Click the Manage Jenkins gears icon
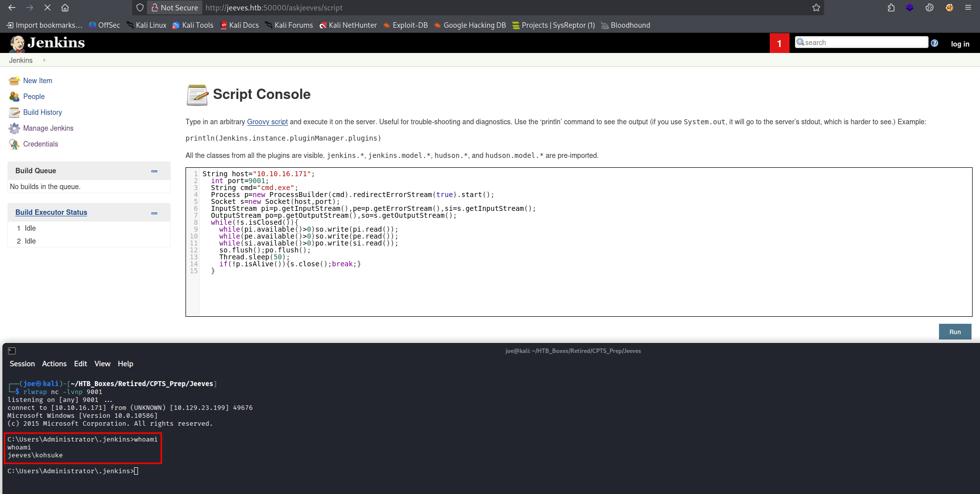 (x=14, y=128)
